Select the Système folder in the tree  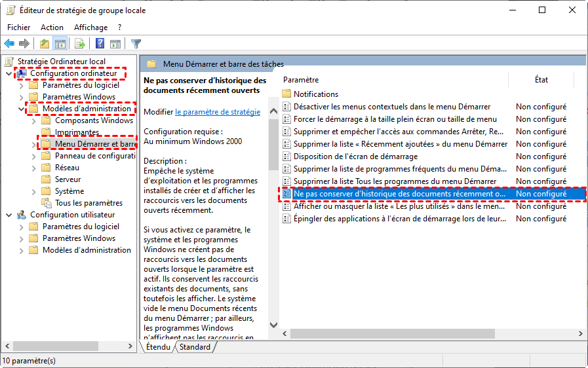(69, 191)
